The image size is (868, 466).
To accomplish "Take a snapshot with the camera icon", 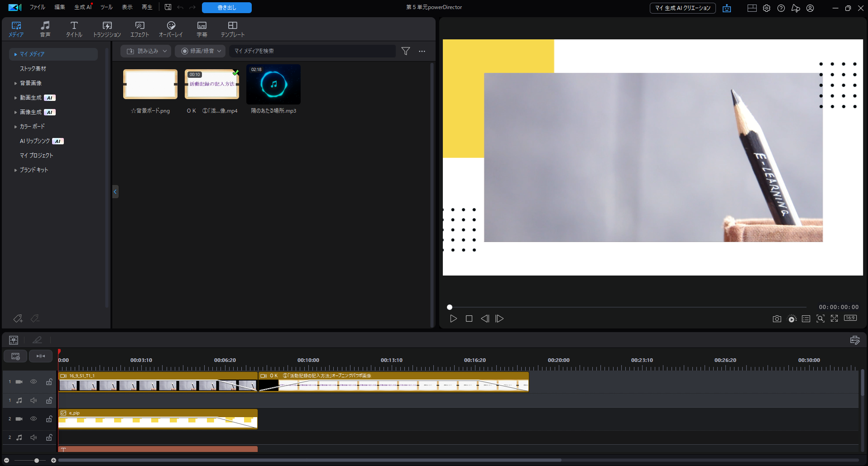I will (x=777, y=319).
